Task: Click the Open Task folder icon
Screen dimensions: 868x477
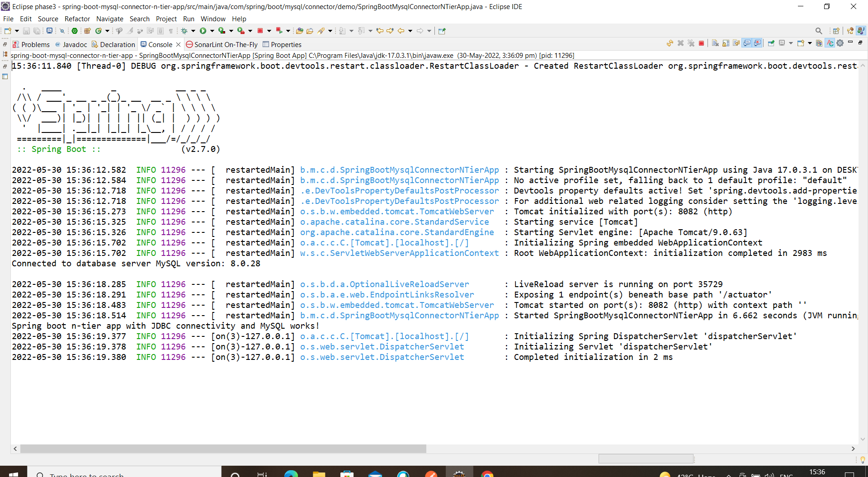Action: (310, 31)
